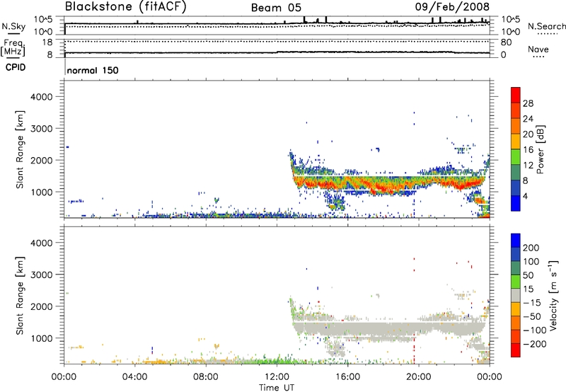Click the 'N.Sky' legend label

13,26
